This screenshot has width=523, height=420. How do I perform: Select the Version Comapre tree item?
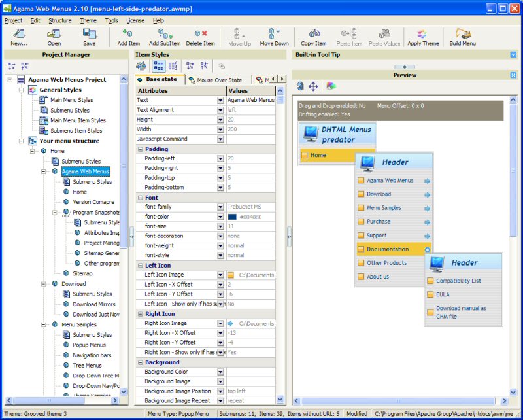pos(93,202)
